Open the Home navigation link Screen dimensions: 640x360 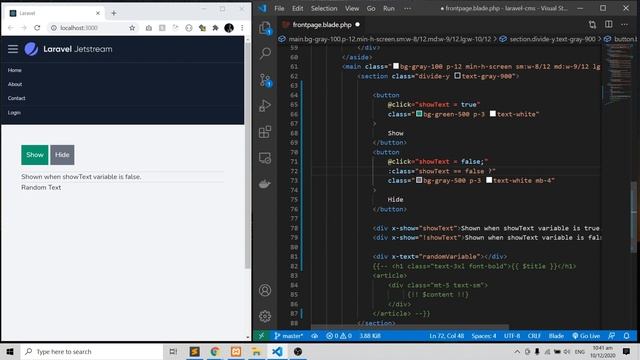pyautogui.click(x=14, y=70)
